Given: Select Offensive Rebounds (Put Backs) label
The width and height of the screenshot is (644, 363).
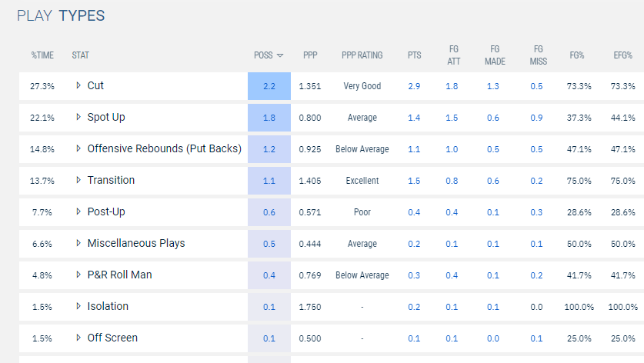Looking at the screenshot, I should (165, 148).
